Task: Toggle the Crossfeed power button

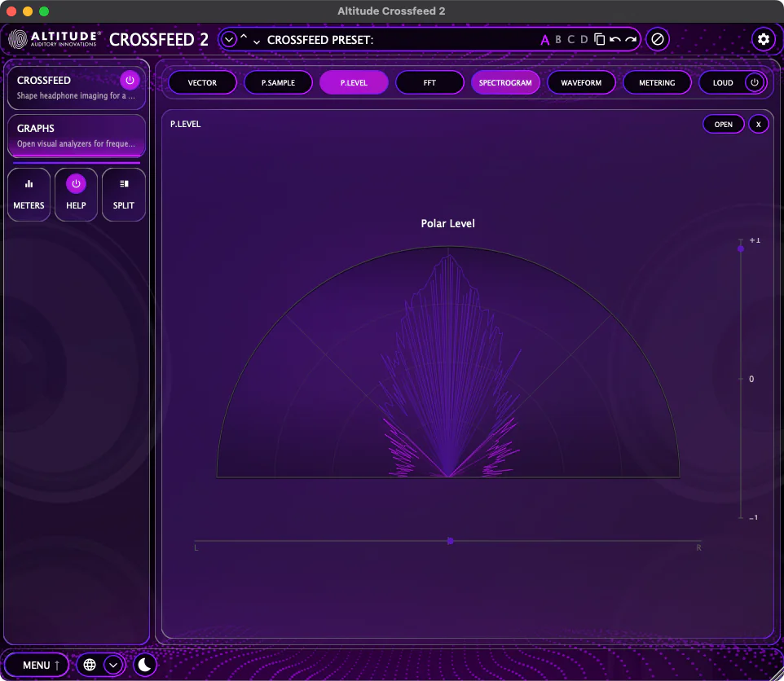Action: (130, 80)
